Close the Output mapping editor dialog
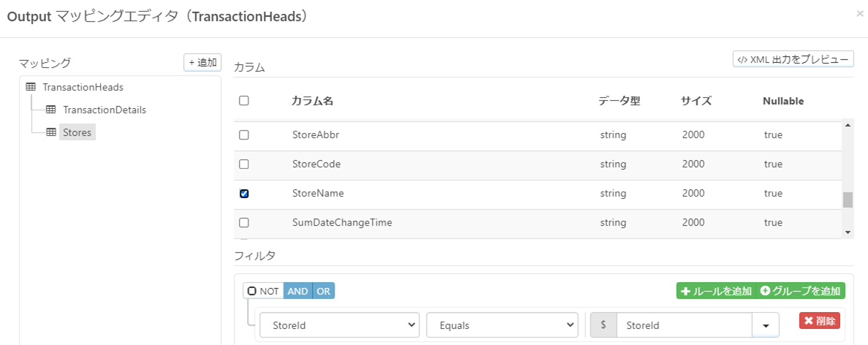Image resolution: width=868 pixels, height=345 pixels. pos(860,13)
